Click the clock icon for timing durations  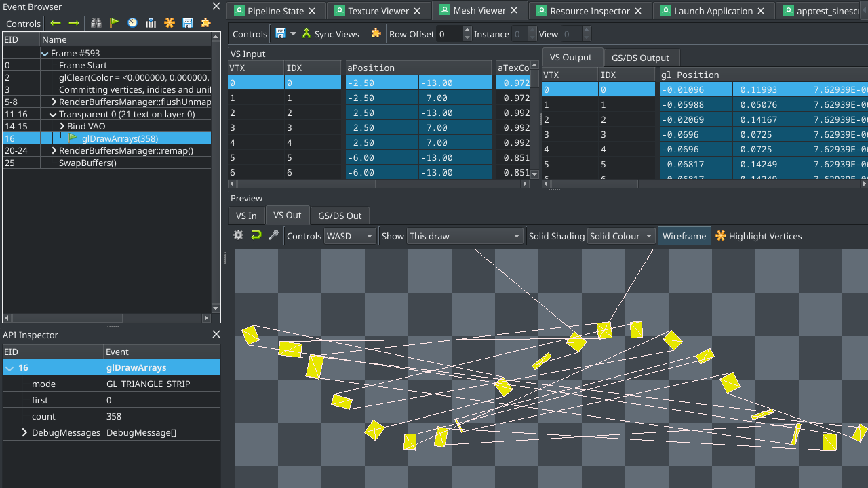tap(133, 23)
